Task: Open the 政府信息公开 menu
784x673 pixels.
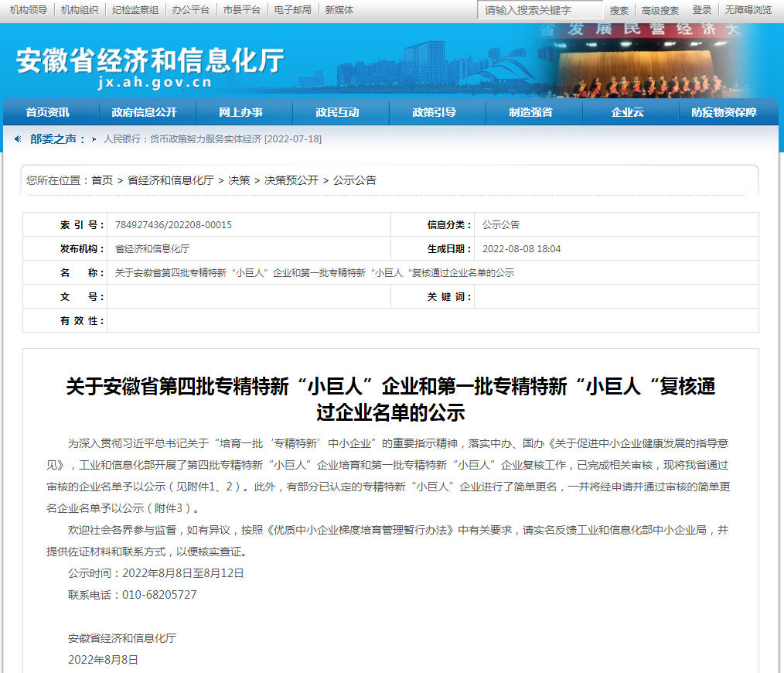Action: coord(145,113)
